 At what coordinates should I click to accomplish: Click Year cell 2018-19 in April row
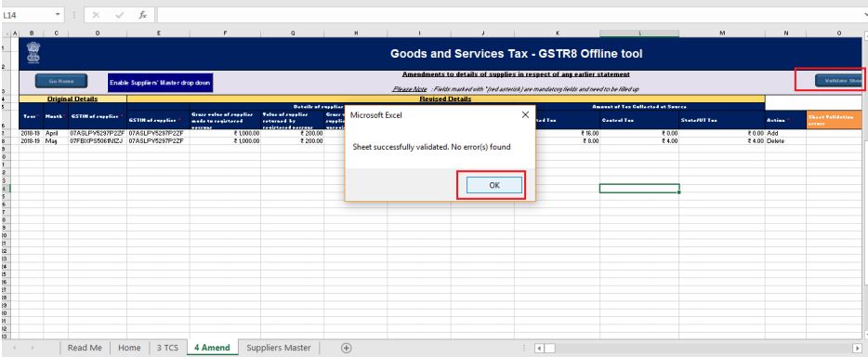pyautogui.click(x=31, y=133)
